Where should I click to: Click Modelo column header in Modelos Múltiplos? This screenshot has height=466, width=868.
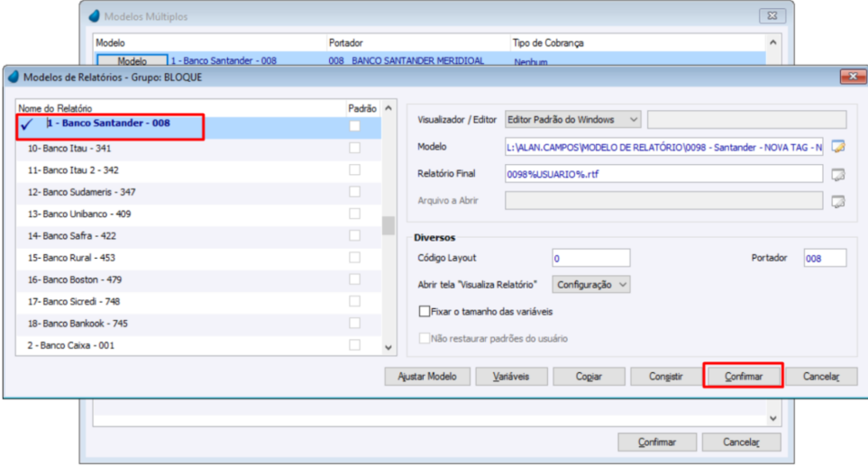pyautogui.click(x=210, y=42)
